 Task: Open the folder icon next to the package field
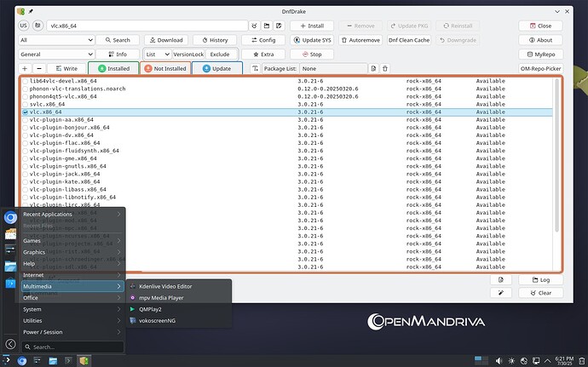point(267,26)
